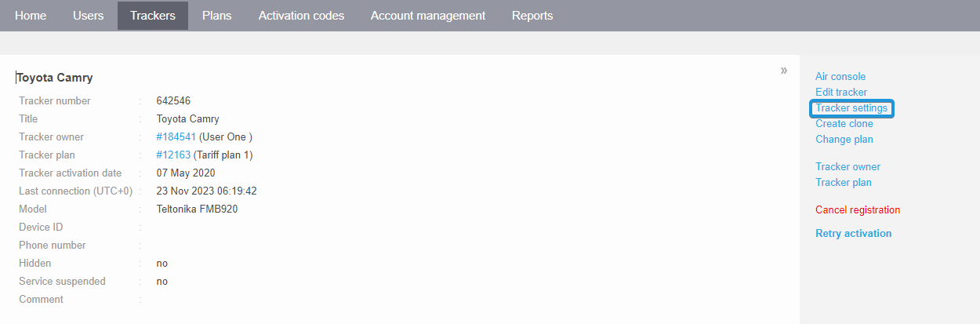The image size is (980, 324).
Task: Click the red Cancel registration link
Action: (x=858, y=210)
